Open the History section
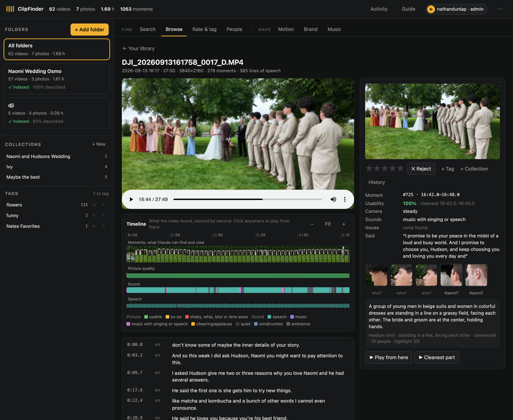Image resolution: width=513 pixels, height=420 pixels. coord(377,182)
